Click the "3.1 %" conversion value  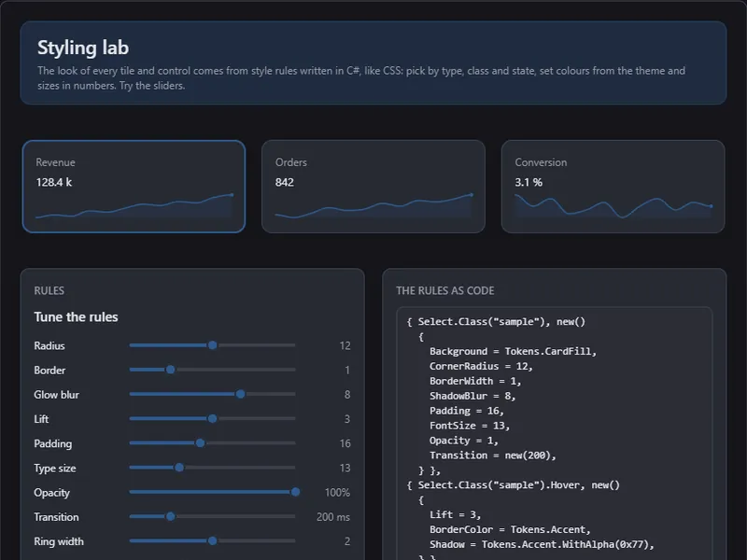pos(529,182)
